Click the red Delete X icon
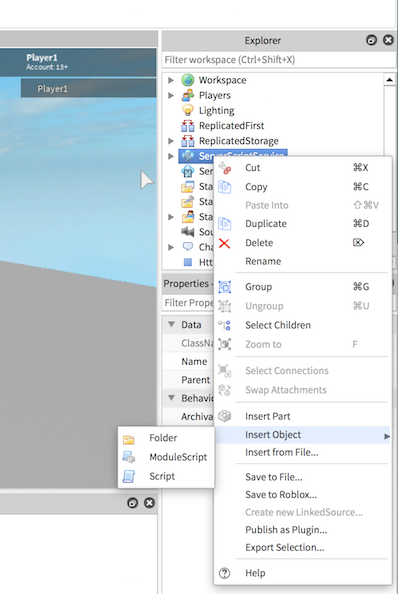398x594 pixels. (225, 243)
